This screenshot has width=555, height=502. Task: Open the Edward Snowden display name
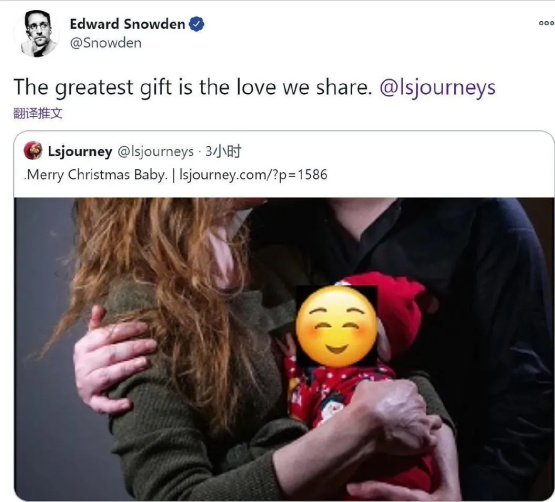(x=127, y=24)
